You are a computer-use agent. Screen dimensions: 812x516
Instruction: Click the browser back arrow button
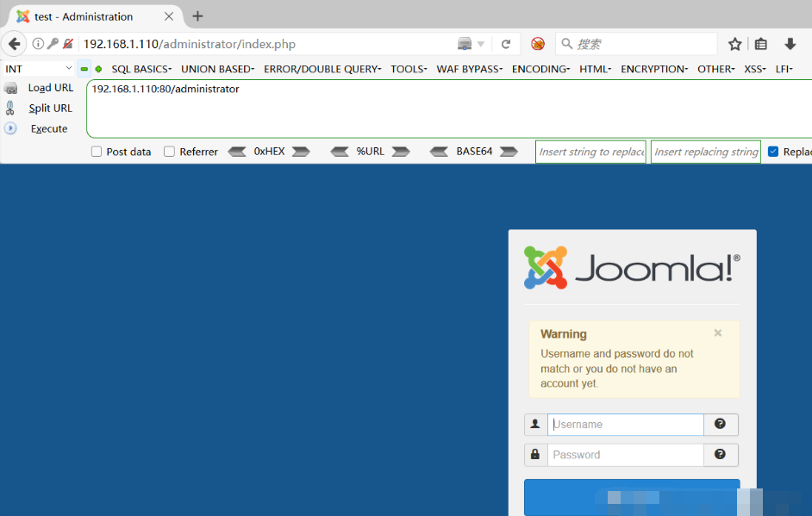pyautogui.click(x=14, y=44)
